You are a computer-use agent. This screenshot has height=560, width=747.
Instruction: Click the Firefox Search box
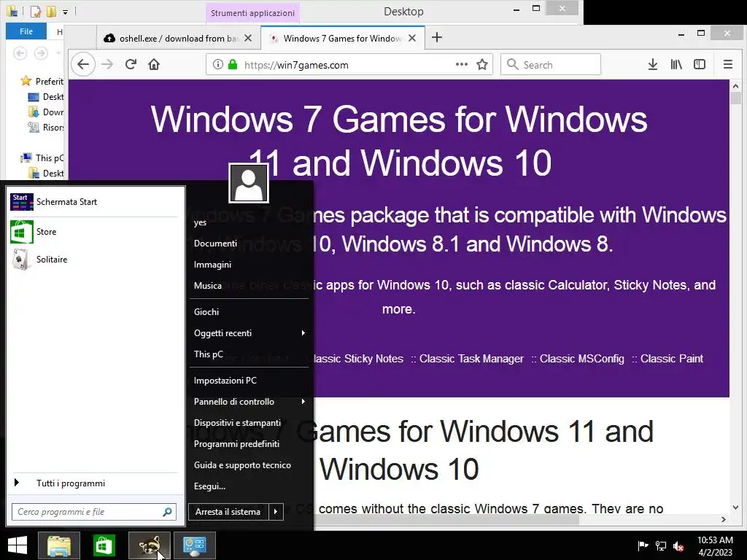coord(551,64)
